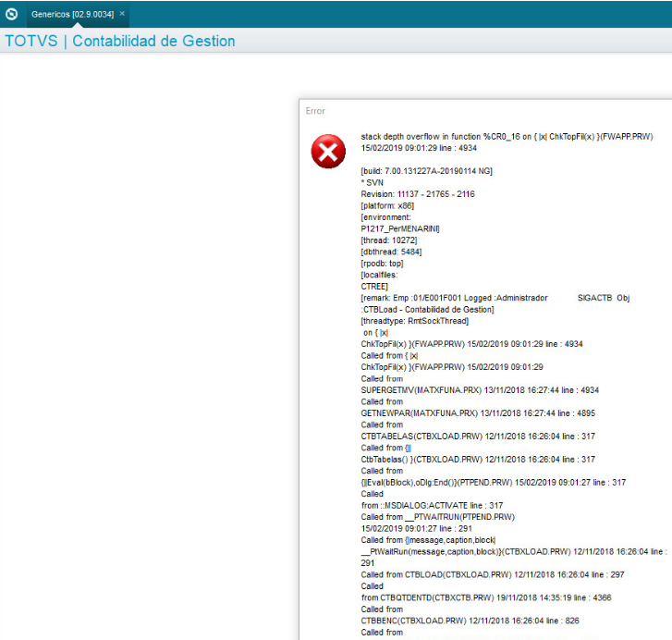Screen dimensions: 672x640
Task: Click the TOTVS | Contabilidad de Gestion title
Action: click(120, 41)
